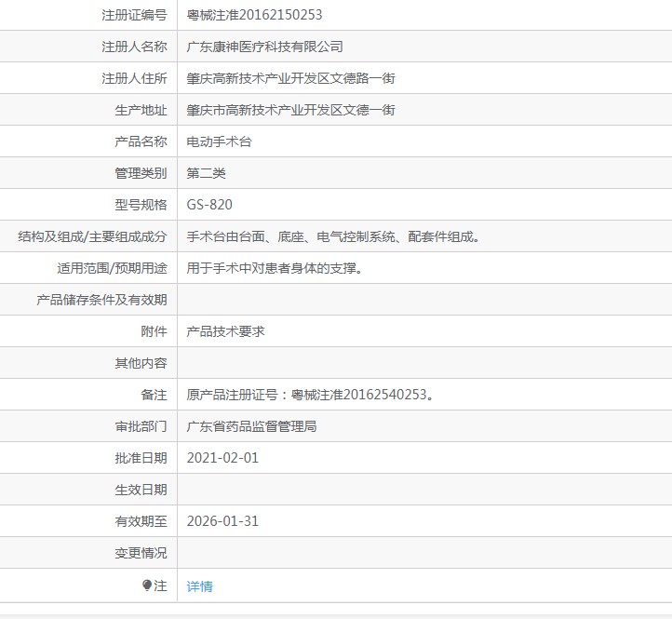
Task: Select the registration number 粤械注准20162150253
Action: pyautogui.click(x=254, y=15)
